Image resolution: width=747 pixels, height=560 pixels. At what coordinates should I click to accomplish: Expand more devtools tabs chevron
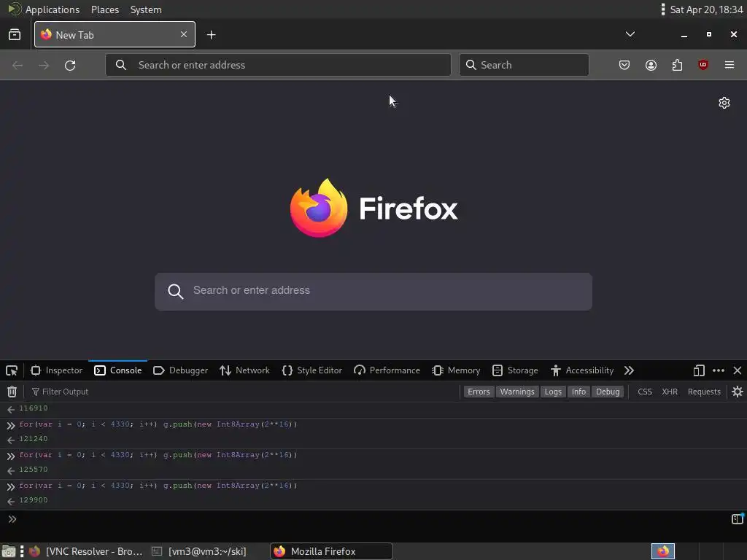pyautogui.click(x=629, y=370)
